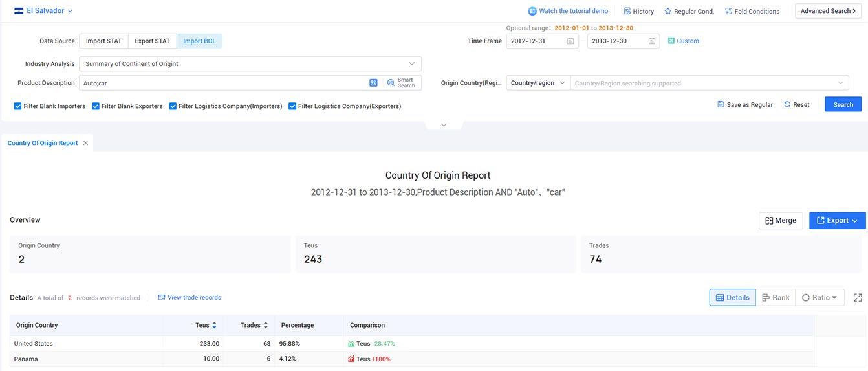868x371 pixels.
Task: Uncheck Filter Blank Importers
Action: [x=18, y=106]
